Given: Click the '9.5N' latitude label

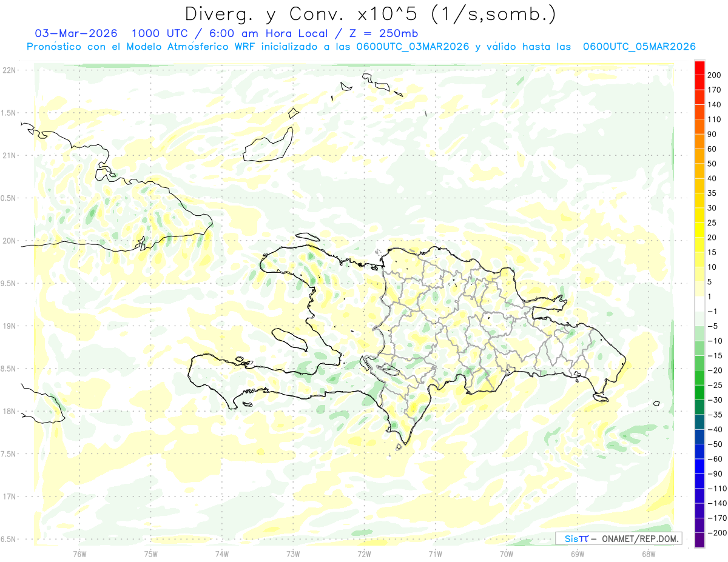Looking at the screenshot, I should 9,283.
